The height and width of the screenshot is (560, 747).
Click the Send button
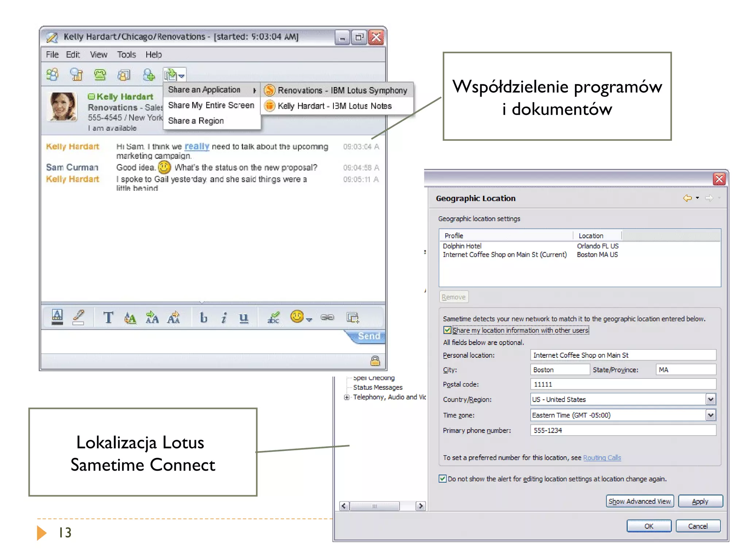(368, 336)
